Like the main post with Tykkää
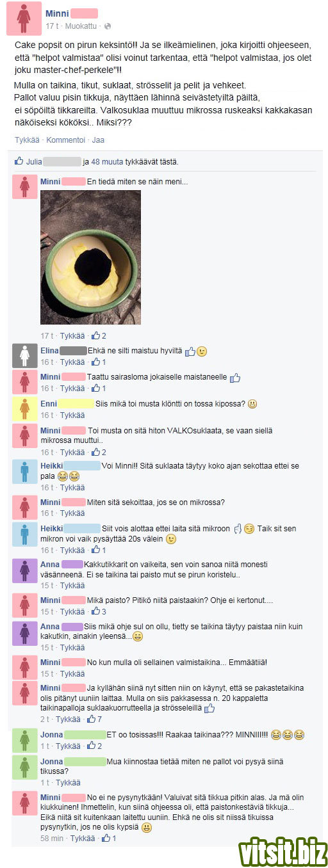Image resolution: width=328 pixels, height=868 pixels. coord(27,140)
